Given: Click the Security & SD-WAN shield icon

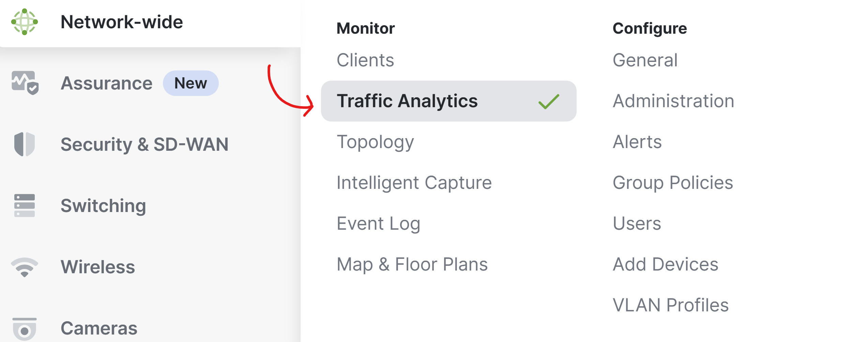Looking at the screenshot, I should click(25, 144).
